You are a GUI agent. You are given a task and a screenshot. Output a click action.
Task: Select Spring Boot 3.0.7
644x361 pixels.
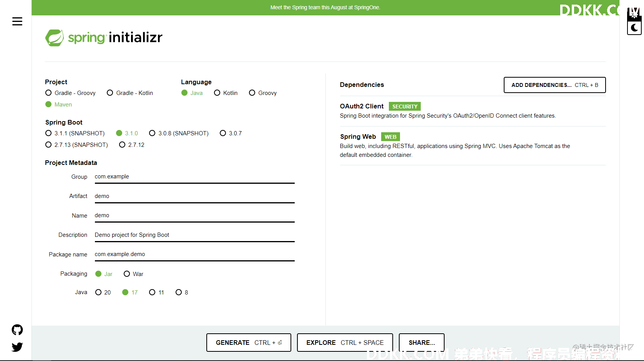231,133
